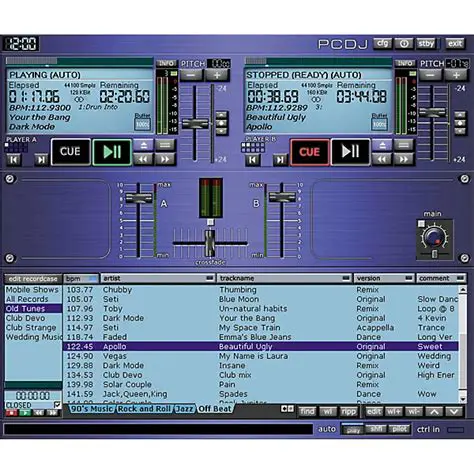Click Player A INFO button
The height and width of the screenshot is (474, 474).
click(x=166, y=63)
